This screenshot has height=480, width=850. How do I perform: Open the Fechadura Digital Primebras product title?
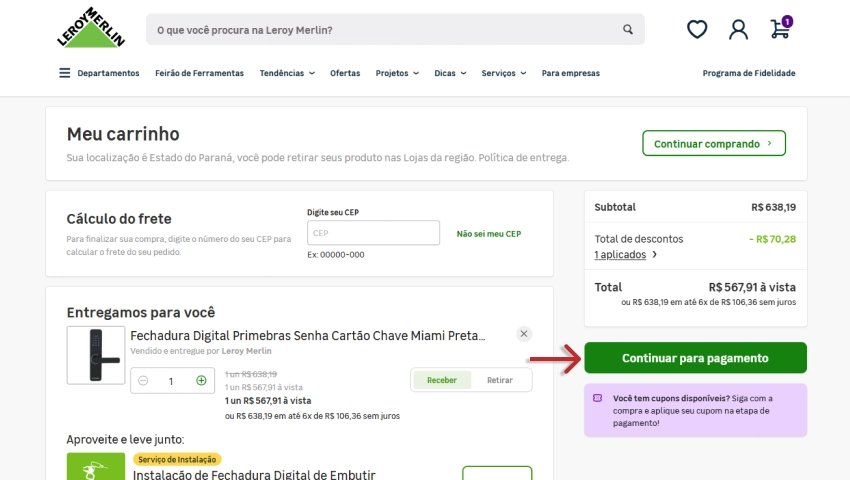coord(307,336)
